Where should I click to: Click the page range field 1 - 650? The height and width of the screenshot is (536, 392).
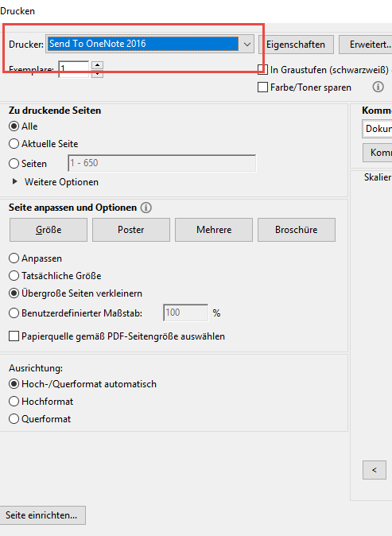pos(161,163)
